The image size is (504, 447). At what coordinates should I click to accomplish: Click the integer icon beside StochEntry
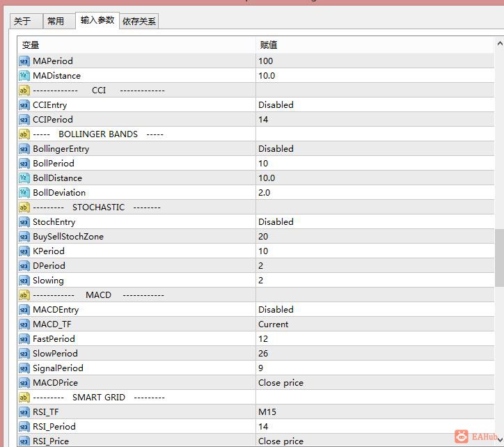click(x=24, y=222)
